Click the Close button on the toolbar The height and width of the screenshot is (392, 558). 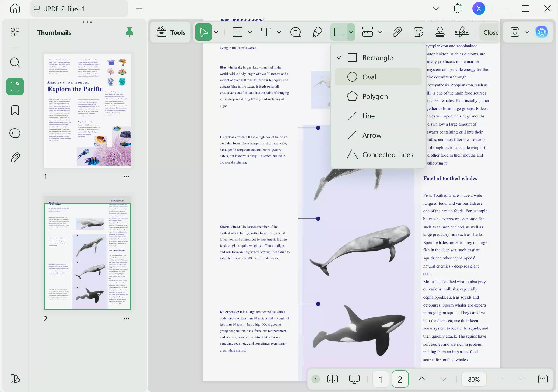tap(491, 32)
